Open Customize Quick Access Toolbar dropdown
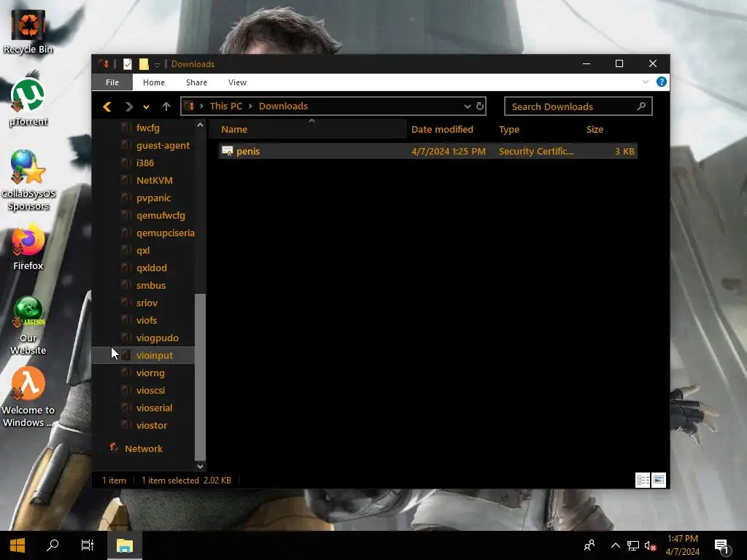This screenshot has width=747, height=560. point(158,64)
